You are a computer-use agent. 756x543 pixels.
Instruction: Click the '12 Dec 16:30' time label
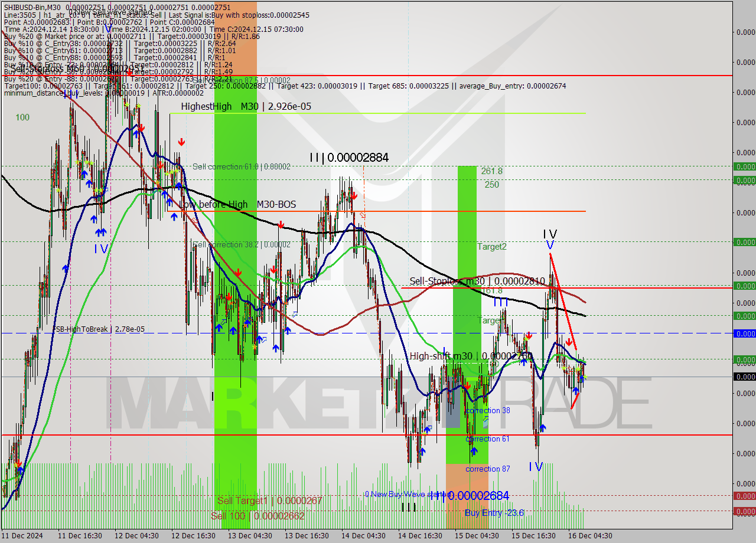coord(193,536)
